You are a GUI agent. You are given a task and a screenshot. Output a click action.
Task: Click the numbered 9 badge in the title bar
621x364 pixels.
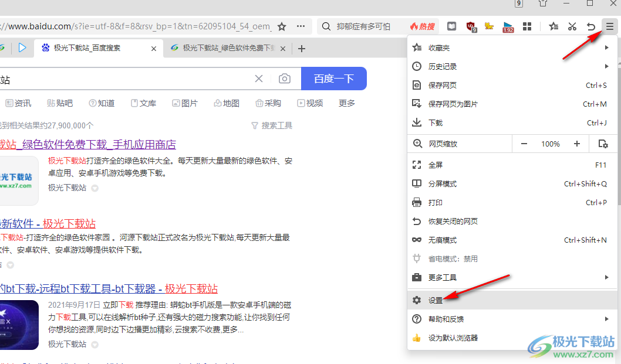(519, 4)
